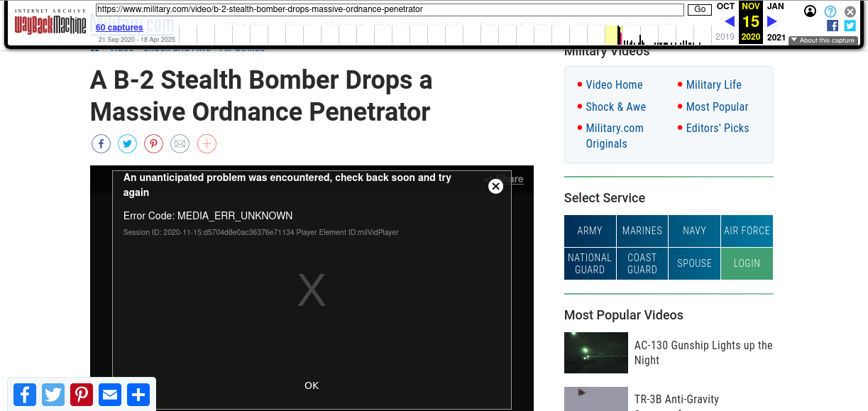Close the Wayback toolbar
The image size is (868, 411).
click(850, 11)
